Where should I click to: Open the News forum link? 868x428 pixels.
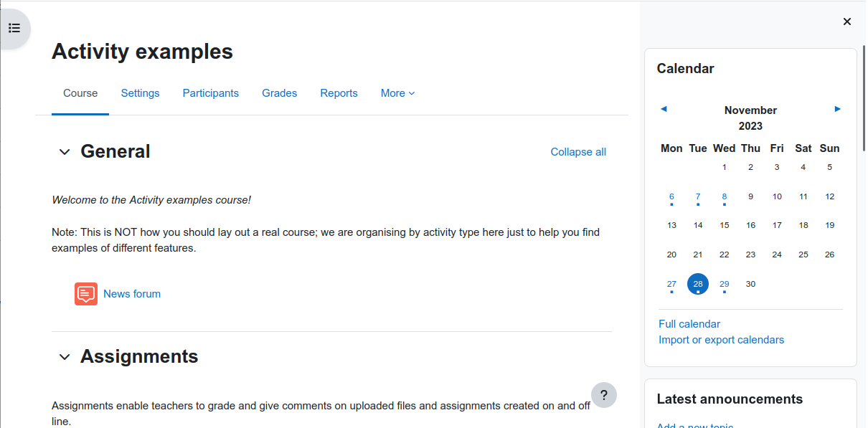tap(132, 294)
